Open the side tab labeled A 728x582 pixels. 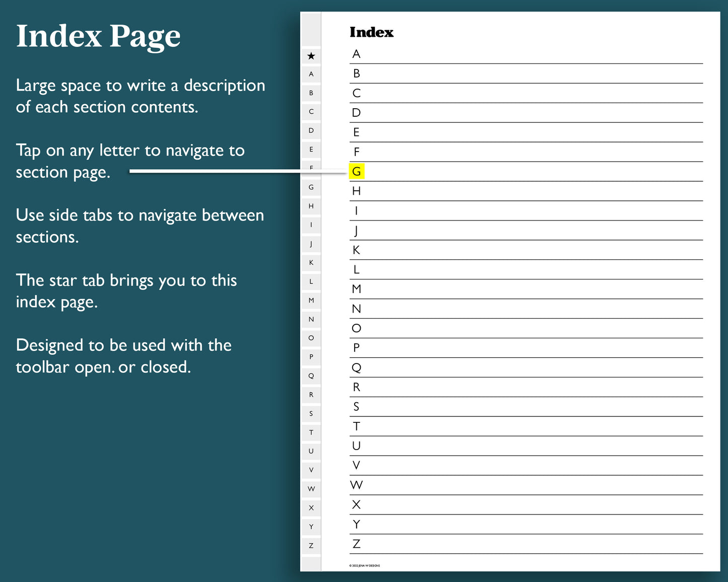click(311, 75)
